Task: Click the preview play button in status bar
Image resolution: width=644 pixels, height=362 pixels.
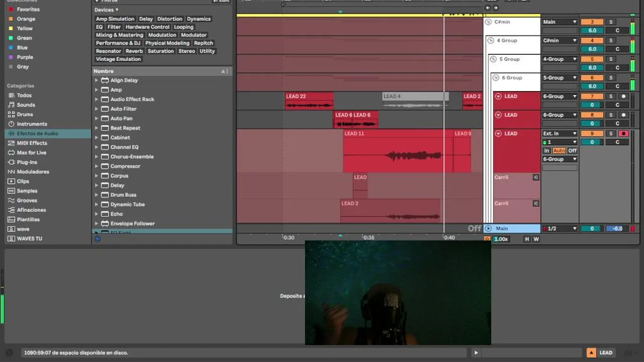Action: [x=476, y=352]
